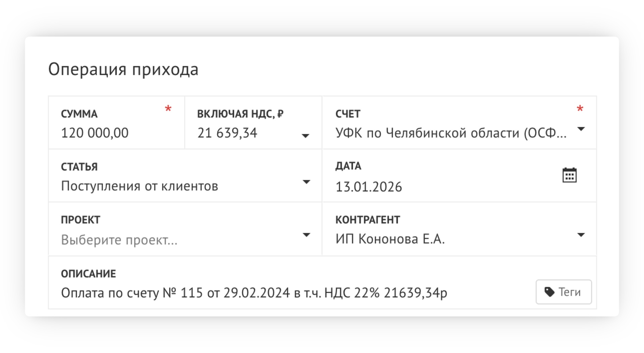Expand the Статья dropdown arrow

[306, 182]
